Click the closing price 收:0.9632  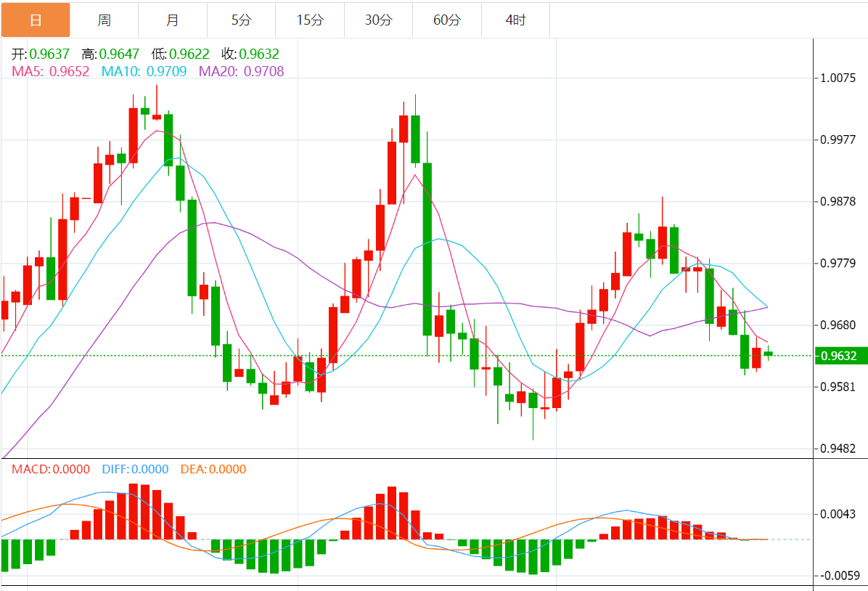click(x=250, y=54)
